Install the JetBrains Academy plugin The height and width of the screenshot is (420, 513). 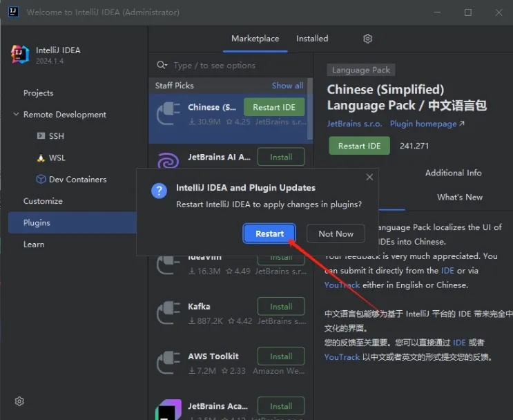(281, 406)
